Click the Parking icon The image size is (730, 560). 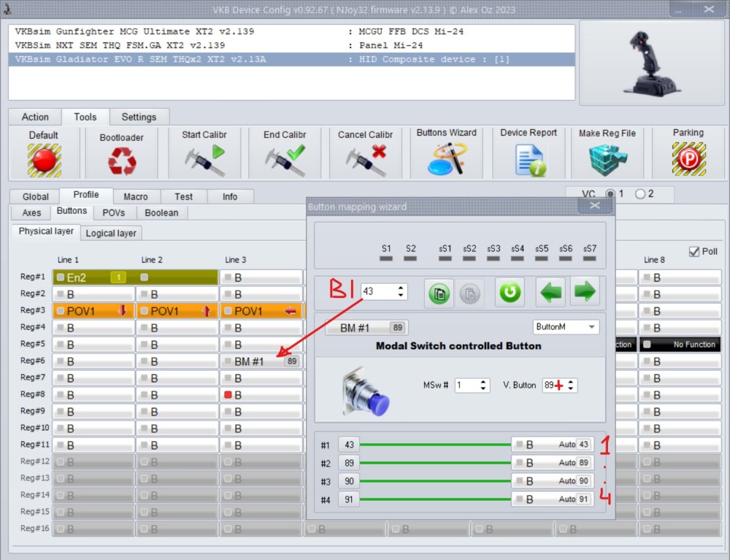688,159
